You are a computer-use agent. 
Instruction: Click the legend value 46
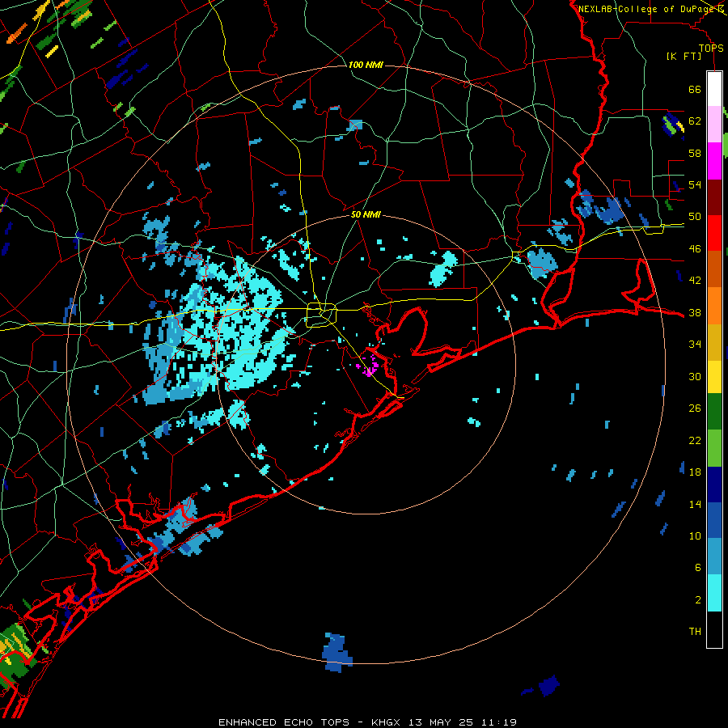click(x=695, y=249)
